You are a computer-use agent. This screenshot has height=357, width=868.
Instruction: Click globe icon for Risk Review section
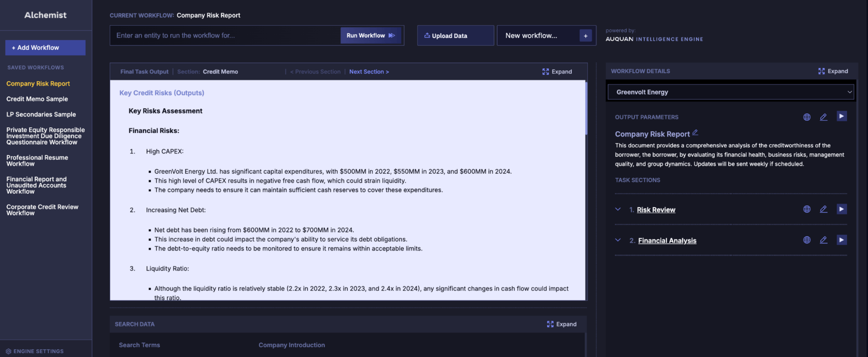[807, 209]
